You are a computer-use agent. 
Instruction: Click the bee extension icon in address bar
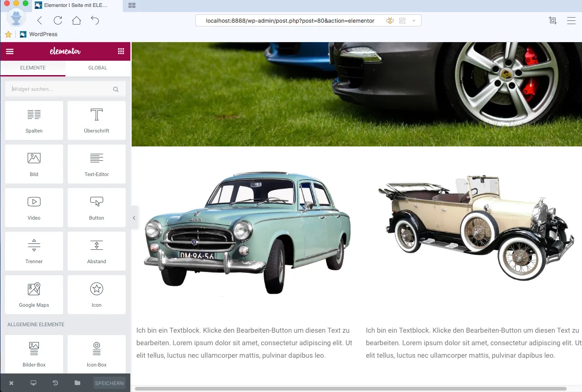390,21
